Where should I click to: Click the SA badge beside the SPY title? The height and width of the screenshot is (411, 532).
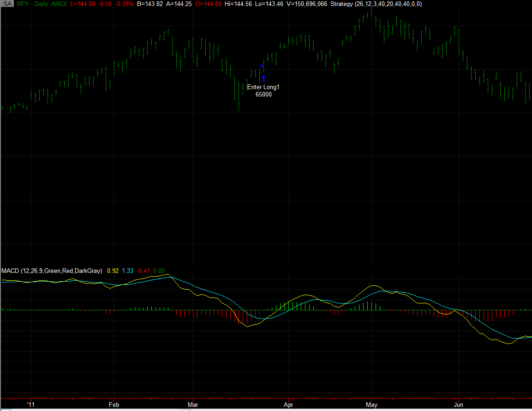pos(7,4)
